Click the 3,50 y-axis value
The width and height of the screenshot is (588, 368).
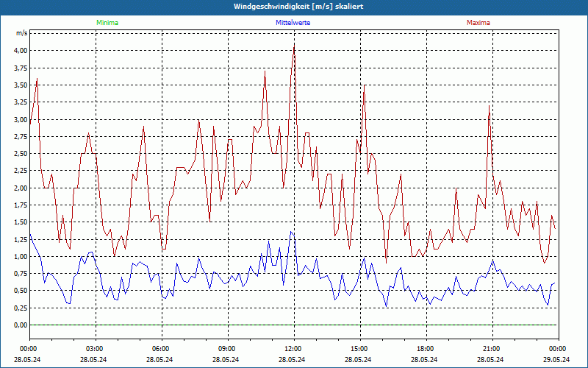pos(21,85)
